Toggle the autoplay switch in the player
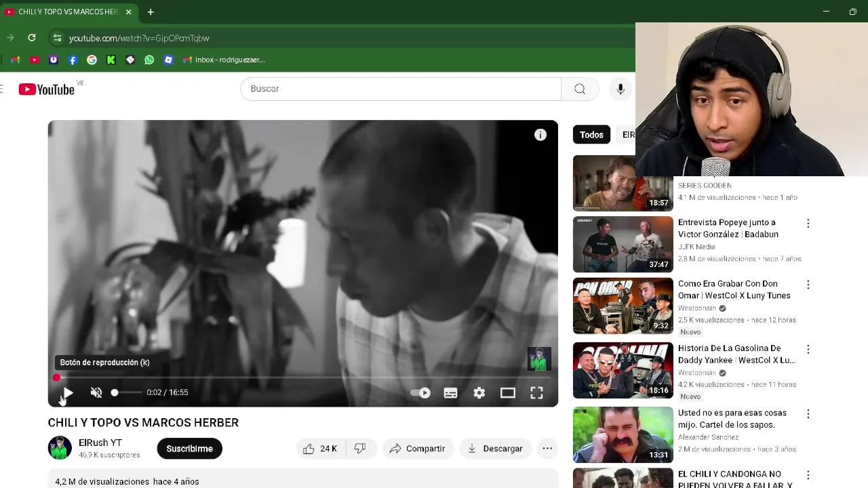Screen dimensions: 868x488 coord(420,392)
